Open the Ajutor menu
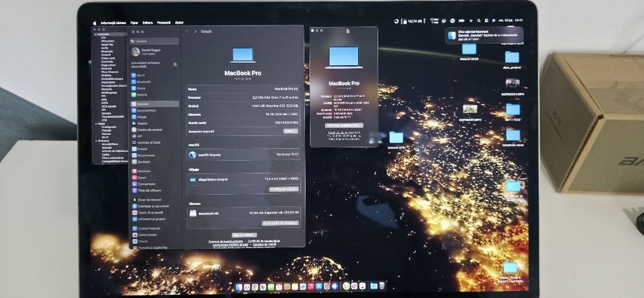 coord(180,23)
